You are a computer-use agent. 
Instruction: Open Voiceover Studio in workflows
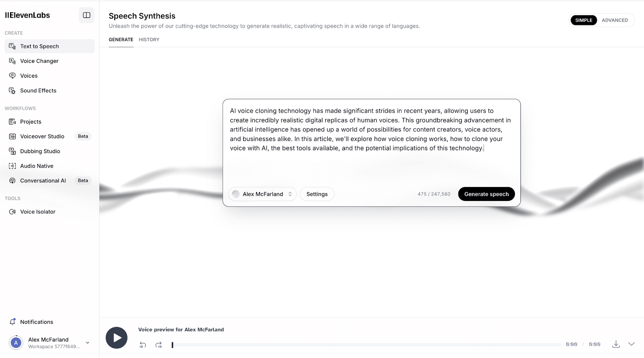(x=42, y=137)
